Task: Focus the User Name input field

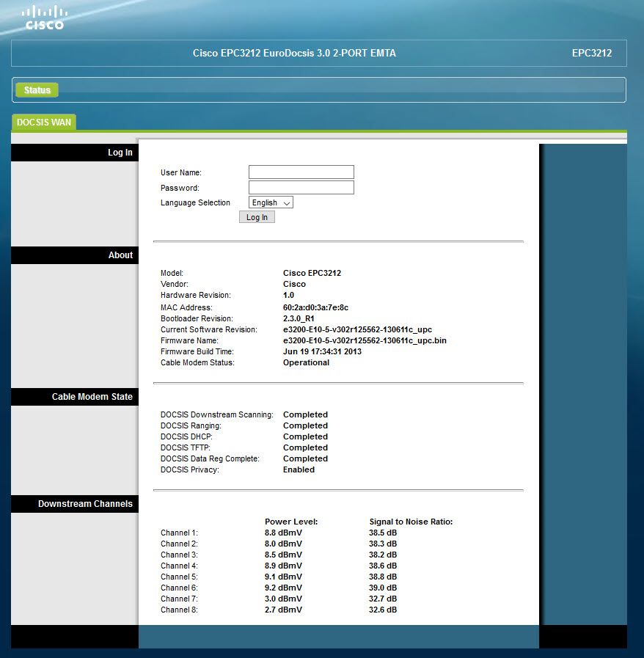Action: [301, 172]
